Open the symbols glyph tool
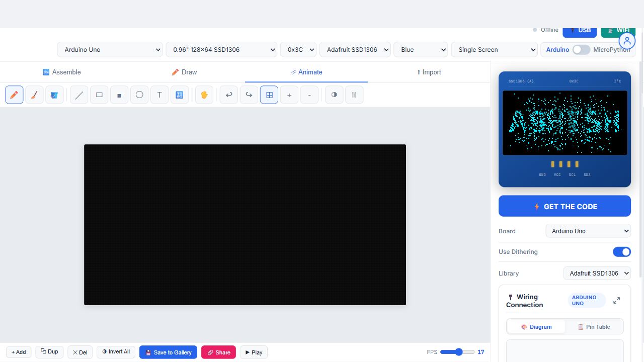 180,95
